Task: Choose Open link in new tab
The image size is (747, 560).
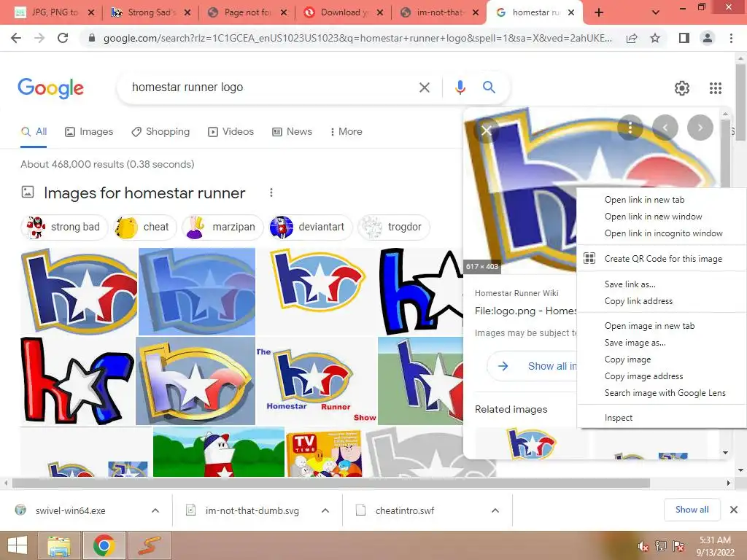Action: pyautogui.click(x=644, y=200)
